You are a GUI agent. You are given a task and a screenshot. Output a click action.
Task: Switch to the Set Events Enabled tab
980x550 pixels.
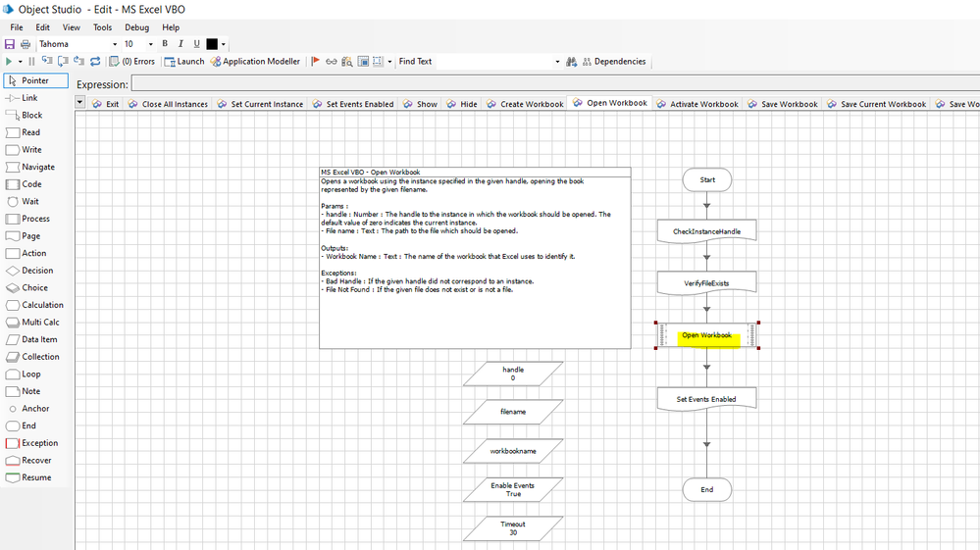coord(353,104)
